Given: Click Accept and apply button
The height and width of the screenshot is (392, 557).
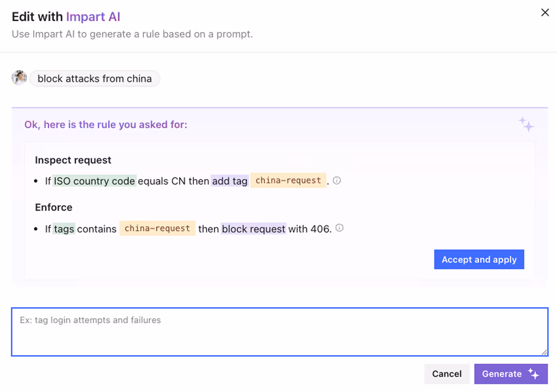Looking at the screenshot, I should [x=479, y=259].
